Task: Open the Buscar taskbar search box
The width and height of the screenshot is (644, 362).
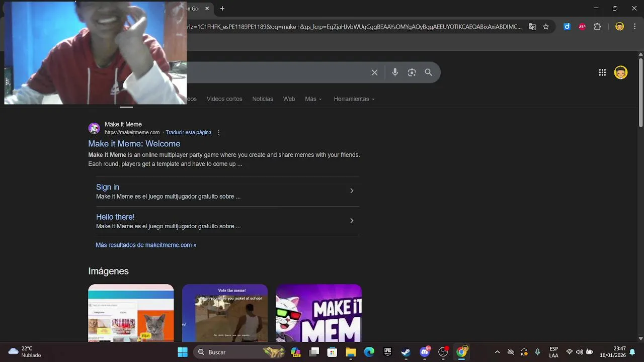Action: [240, 352]
